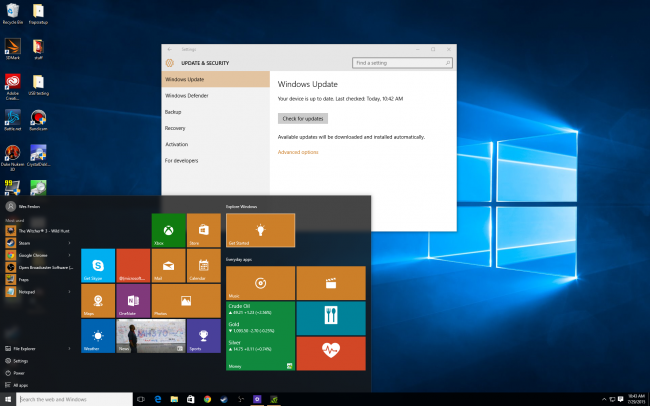The width and height of the screenshot is (650, 406).
Task: Select the For developers section
Action: pos(182,160)
